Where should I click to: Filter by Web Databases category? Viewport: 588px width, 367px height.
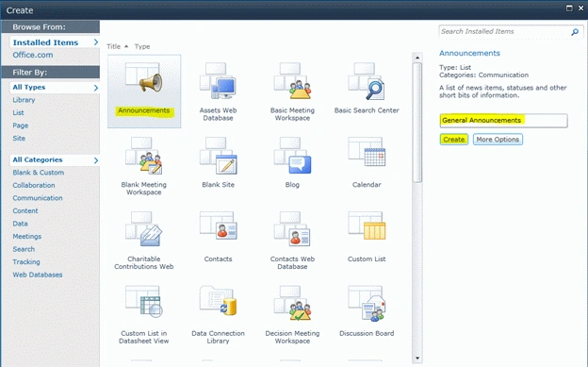[38, 275]
